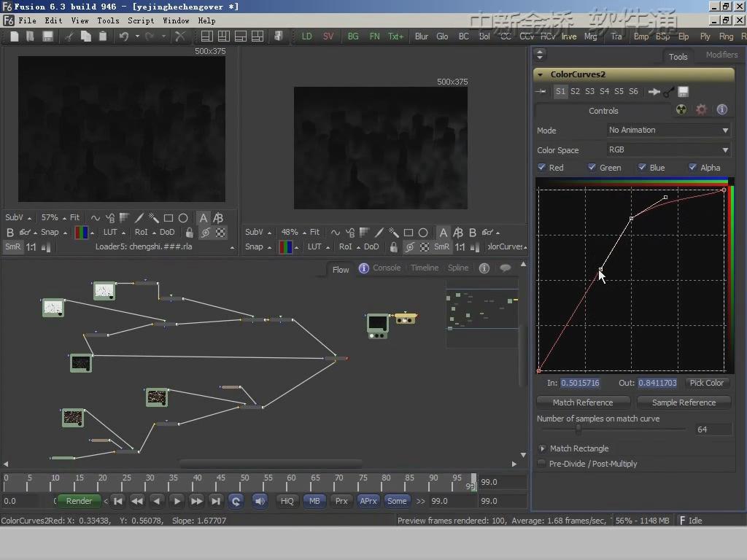Open the SubV menu in left viewer

tap(18, 217)
